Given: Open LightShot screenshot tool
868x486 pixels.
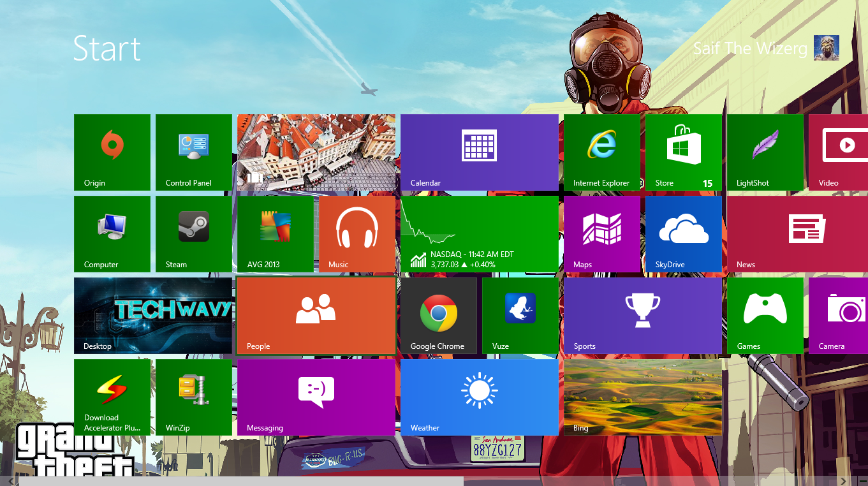Looking at the screenshot, I should (x=765, y=152).
